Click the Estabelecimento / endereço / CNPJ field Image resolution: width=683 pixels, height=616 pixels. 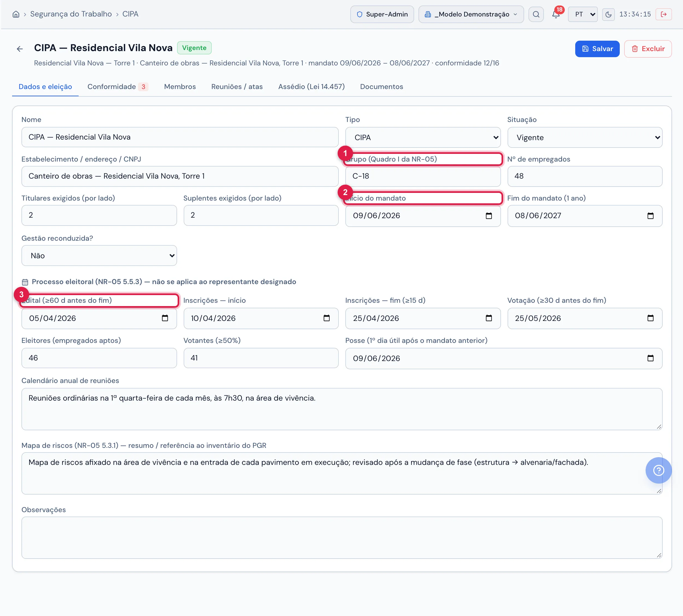pos(180,176)
